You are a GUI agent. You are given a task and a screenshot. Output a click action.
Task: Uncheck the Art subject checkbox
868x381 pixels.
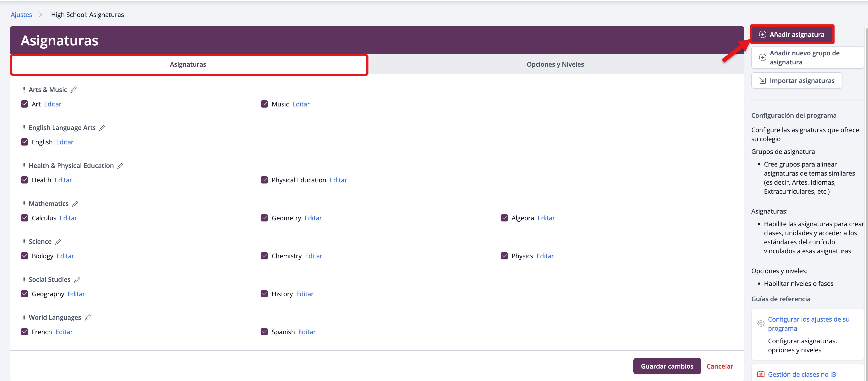[x=25, y=104]
